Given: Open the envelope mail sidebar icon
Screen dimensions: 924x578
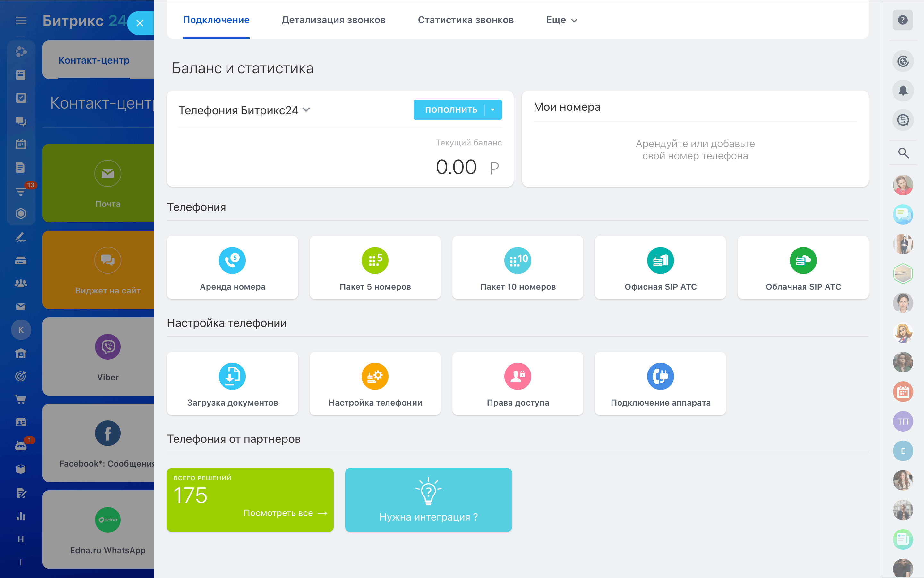Looking at the screenshot, I should click(x=21, y=307).
